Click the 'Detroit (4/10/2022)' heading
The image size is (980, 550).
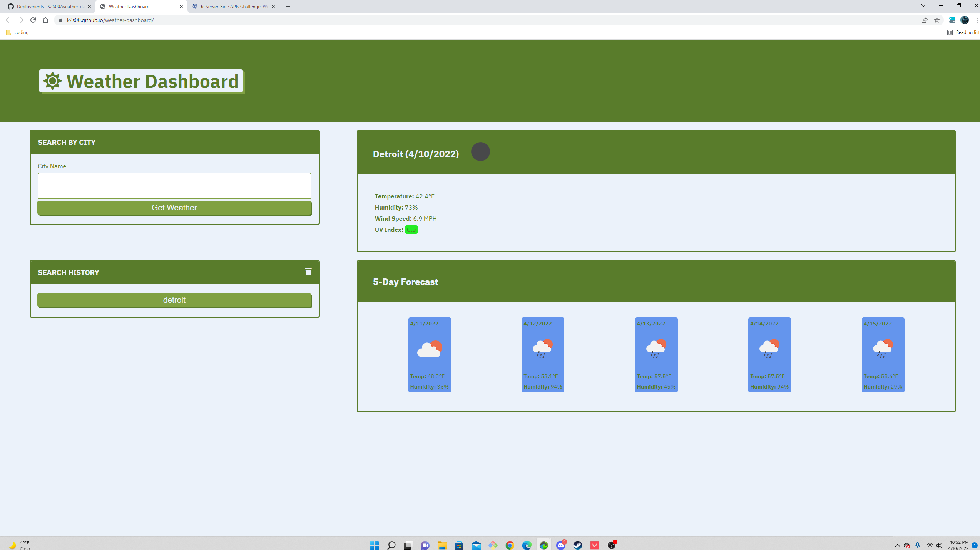coord(416,154)
